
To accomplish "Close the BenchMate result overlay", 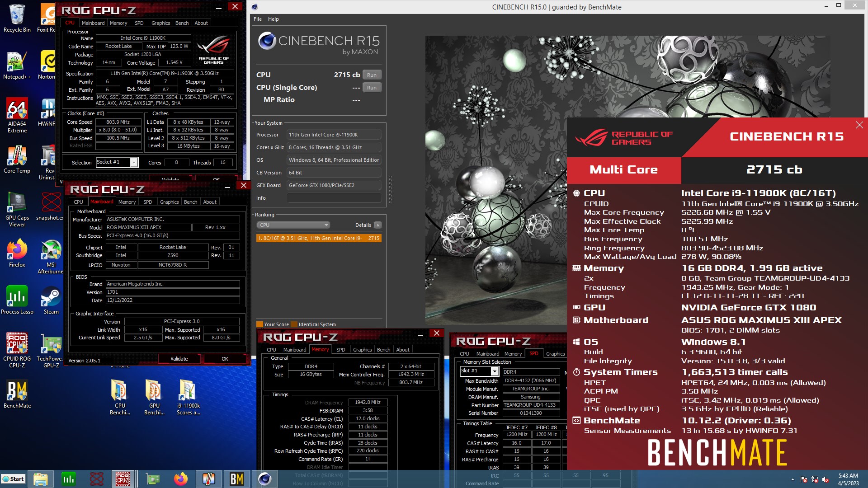I will tap(859, 125).
